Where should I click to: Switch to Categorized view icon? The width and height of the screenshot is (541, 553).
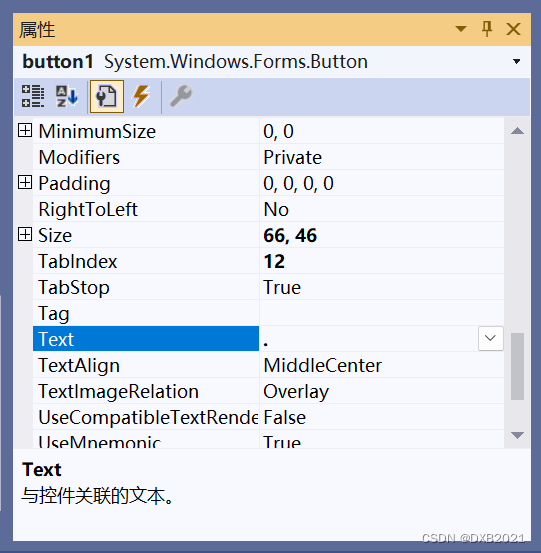tap(33, 96)
